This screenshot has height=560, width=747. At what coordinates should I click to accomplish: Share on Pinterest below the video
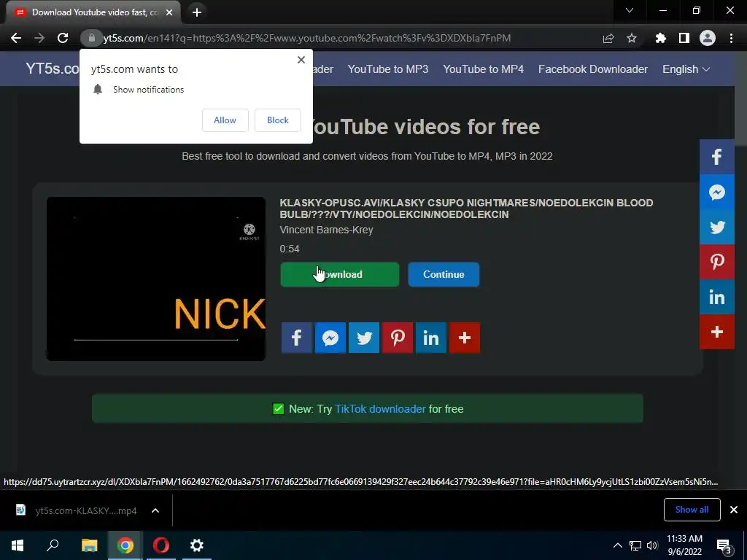(x=398, y=338)
